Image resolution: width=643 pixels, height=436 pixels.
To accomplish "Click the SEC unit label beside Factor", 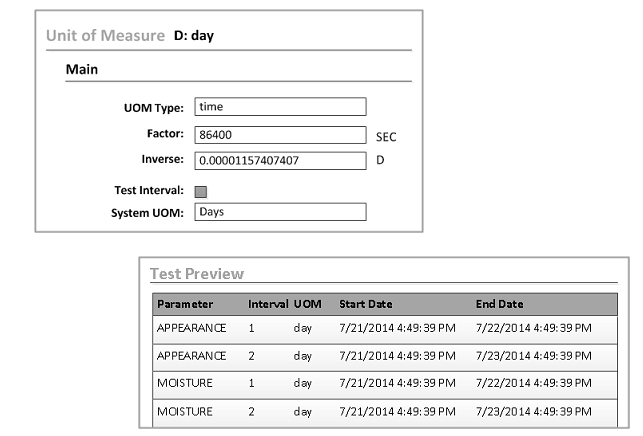I will [x=386, y=137].
